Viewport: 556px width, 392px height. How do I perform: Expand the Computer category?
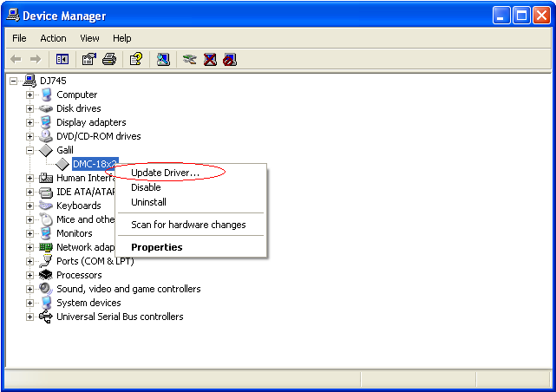pos(29,95)
